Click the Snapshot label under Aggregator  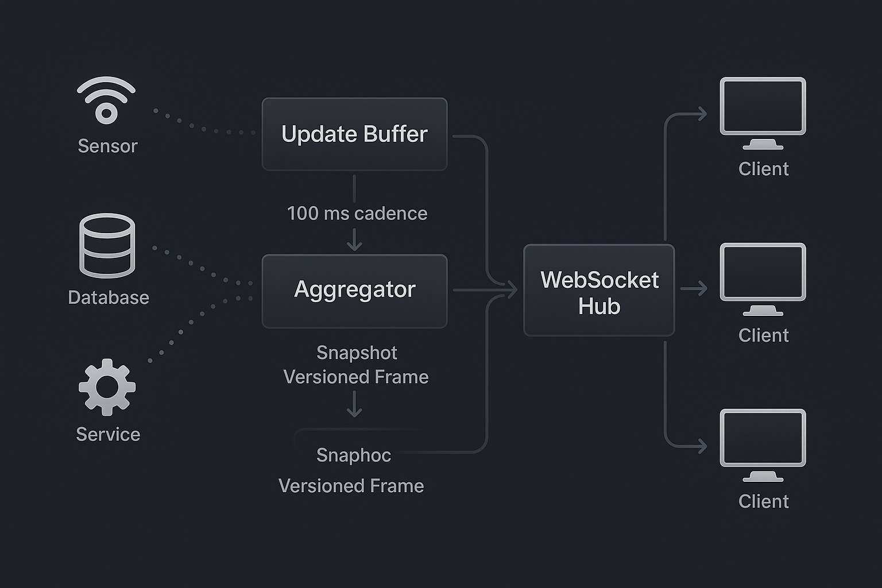[357, 353]
